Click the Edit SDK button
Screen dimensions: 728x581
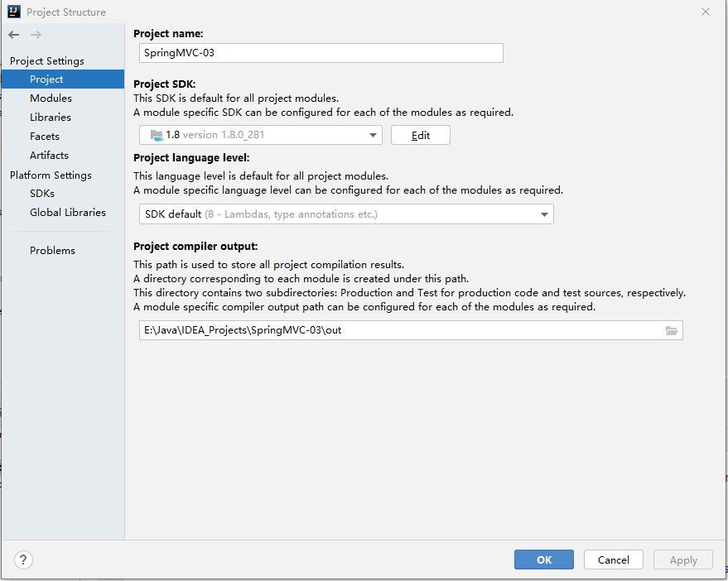tap(421, 135)
